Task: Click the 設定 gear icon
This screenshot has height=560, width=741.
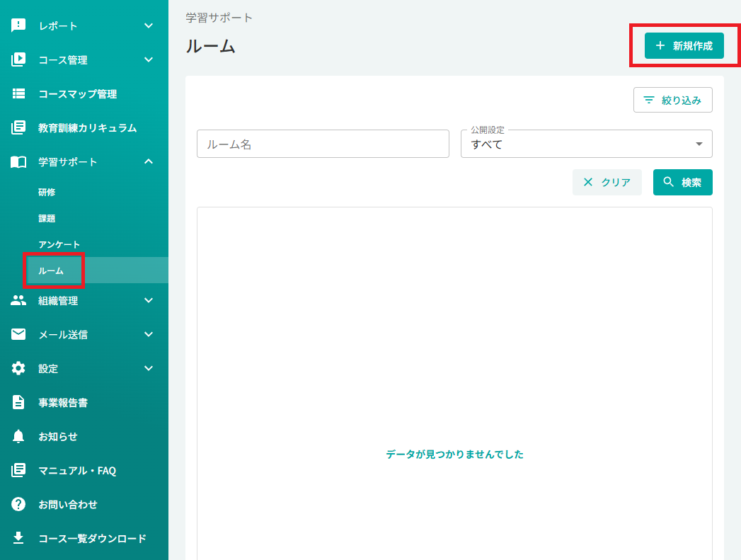Action: tap(18, 368)
